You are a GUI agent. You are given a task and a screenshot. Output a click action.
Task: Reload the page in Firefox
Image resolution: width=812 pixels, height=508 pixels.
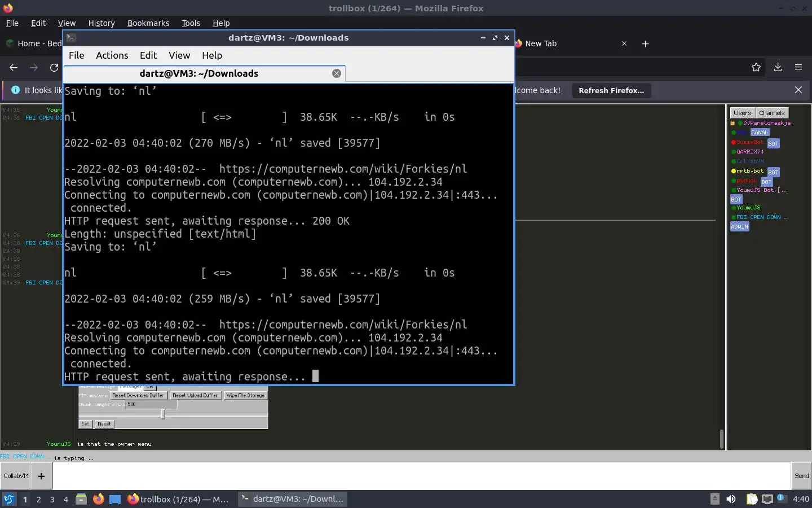click(54, 67)
